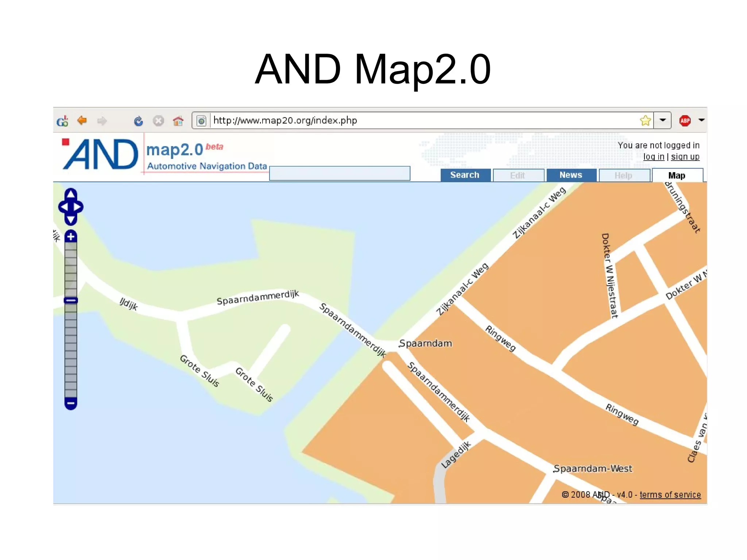Click the site identity icon in address bar
The image size is (747, 560).
point(201,121)
